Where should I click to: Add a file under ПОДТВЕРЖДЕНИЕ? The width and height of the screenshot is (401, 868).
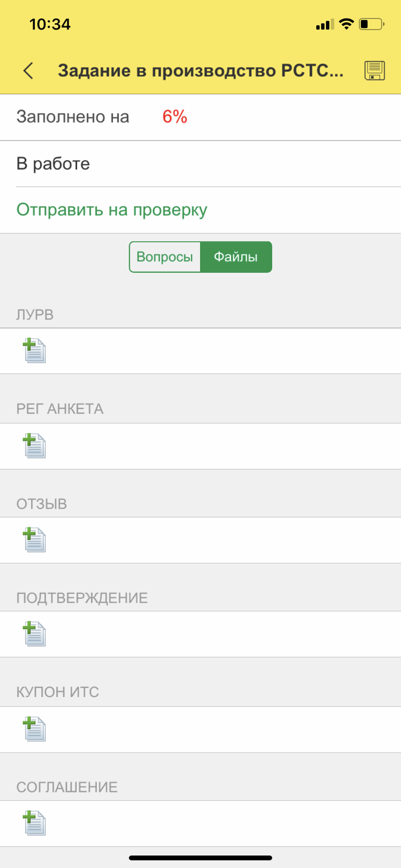click(x=34, y=634)
